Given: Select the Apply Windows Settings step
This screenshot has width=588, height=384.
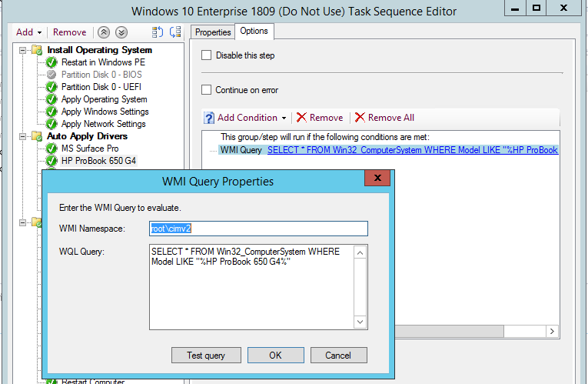Looking at the screenshot, I should point(105,112).
